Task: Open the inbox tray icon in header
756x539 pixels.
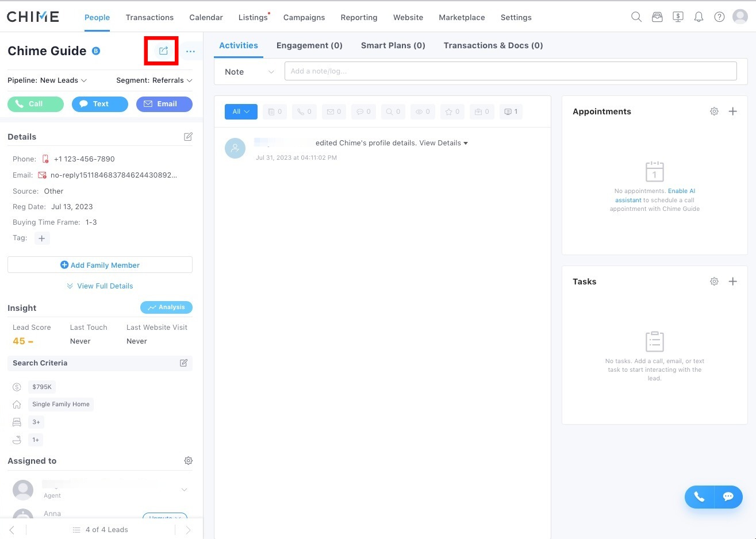Action: 657,17
